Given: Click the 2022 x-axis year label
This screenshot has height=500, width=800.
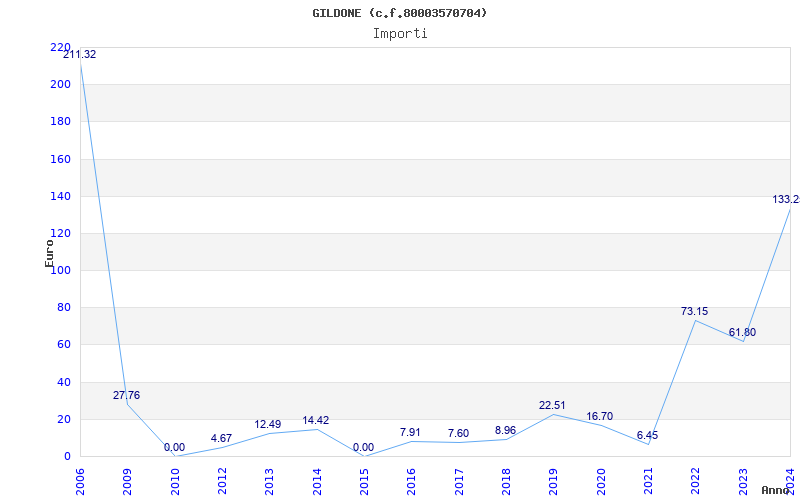Looking at the screenshot, I should 695,481.
